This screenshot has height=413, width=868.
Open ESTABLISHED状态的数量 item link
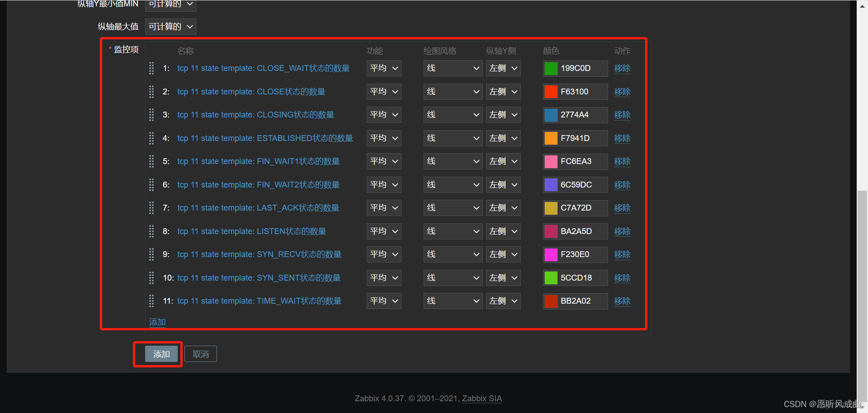click(265, 138)
